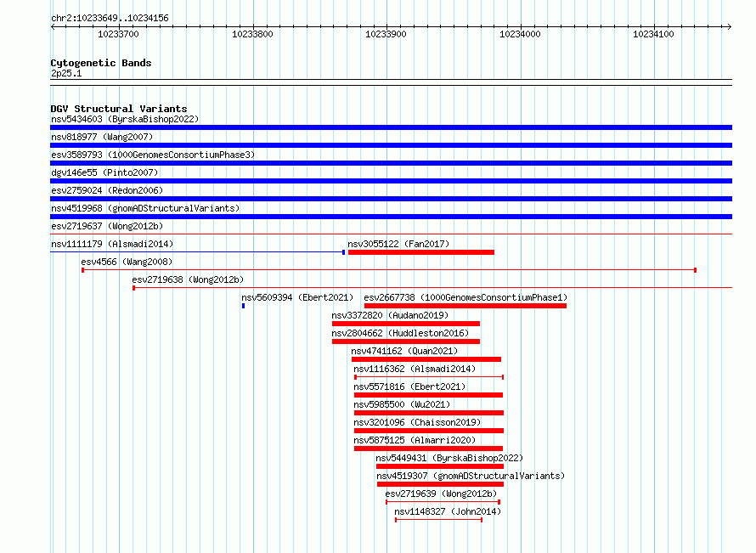Select the nsv818977 (Wang2007) variant label
This screenshot has height=553, width=756.
[x=102, y=137]
